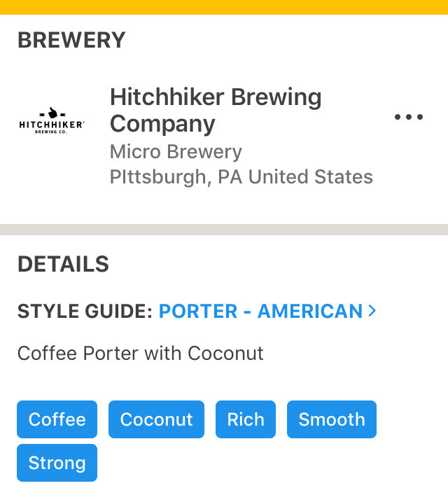Tap the yellow header bar
Image resolution: width=448 pixels, height=502 pixels.
[224, 7]
